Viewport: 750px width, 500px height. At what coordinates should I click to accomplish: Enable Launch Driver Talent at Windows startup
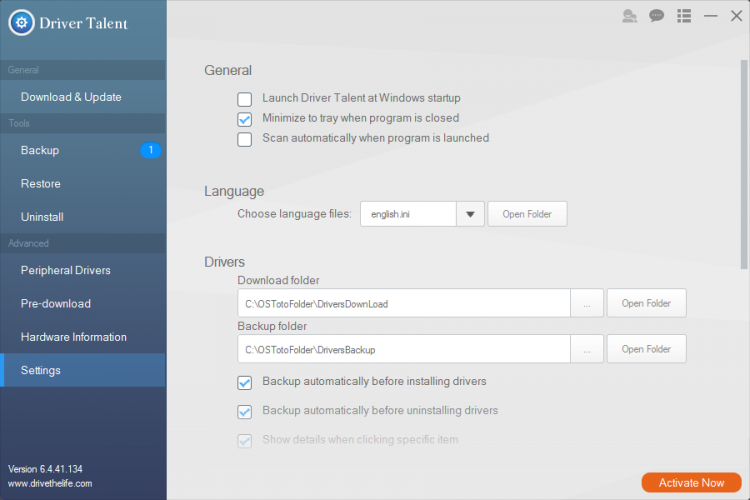pyautogui.click(x=244, y=99)
